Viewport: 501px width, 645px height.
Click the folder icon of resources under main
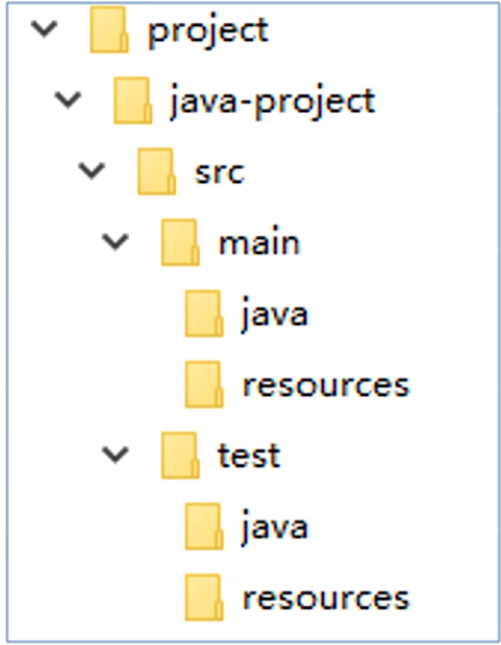[204, 384]
